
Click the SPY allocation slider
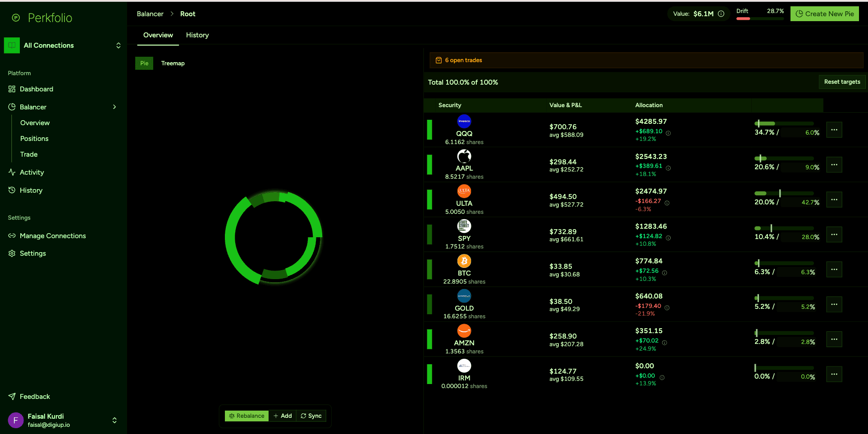[784, 228]
